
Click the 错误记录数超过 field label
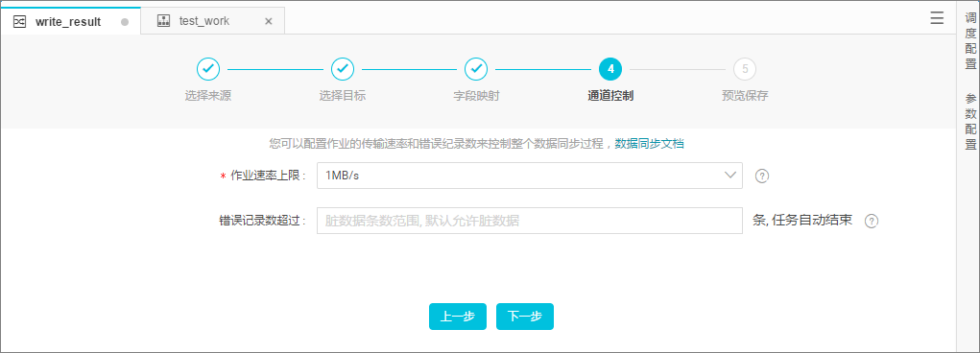(262, 222)
